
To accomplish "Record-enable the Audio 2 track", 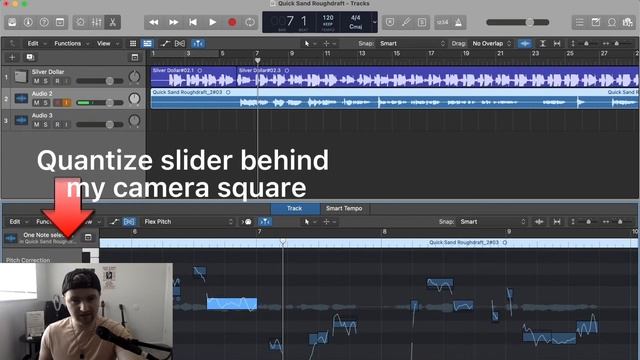I will pos(57,103).
